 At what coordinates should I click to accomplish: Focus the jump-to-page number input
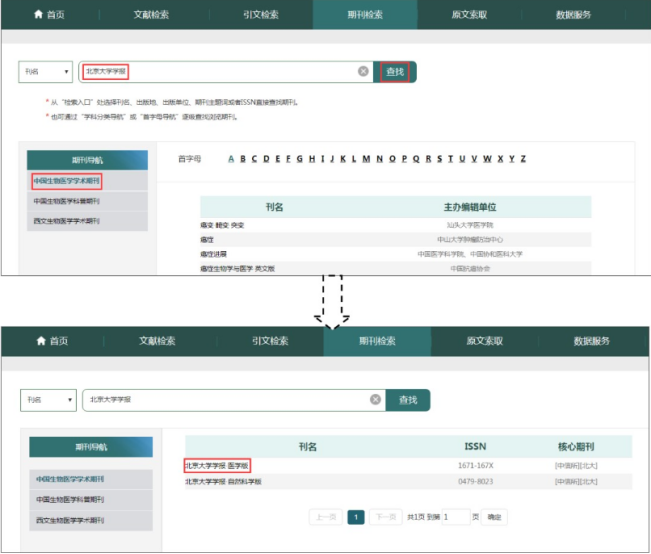pyautogui.click(x=456, y=517)
